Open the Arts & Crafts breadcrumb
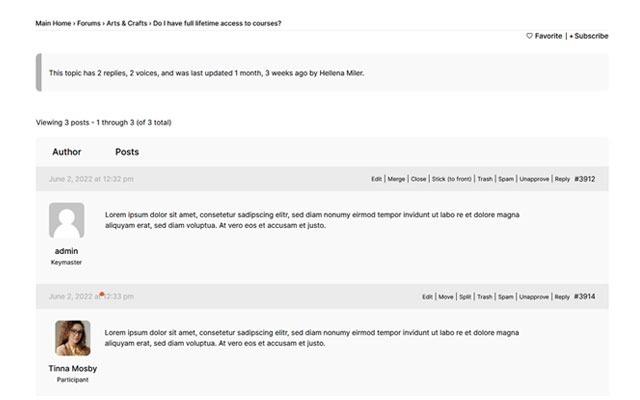This screenshot has height=400, width=640. point(127,23)
